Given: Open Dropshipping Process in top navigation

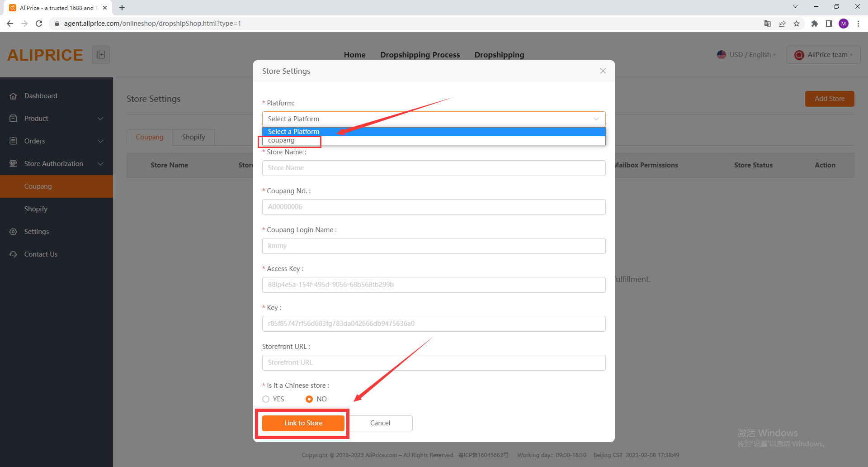Looking at the screenshot, I should click(x=420, y=55).
